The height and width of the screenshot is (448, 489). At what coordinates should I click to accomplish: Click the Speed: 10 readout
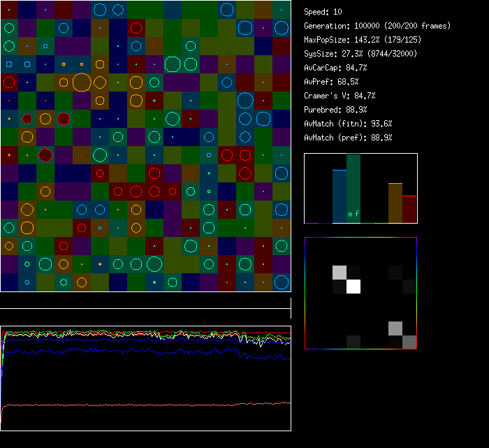(323, 12)
